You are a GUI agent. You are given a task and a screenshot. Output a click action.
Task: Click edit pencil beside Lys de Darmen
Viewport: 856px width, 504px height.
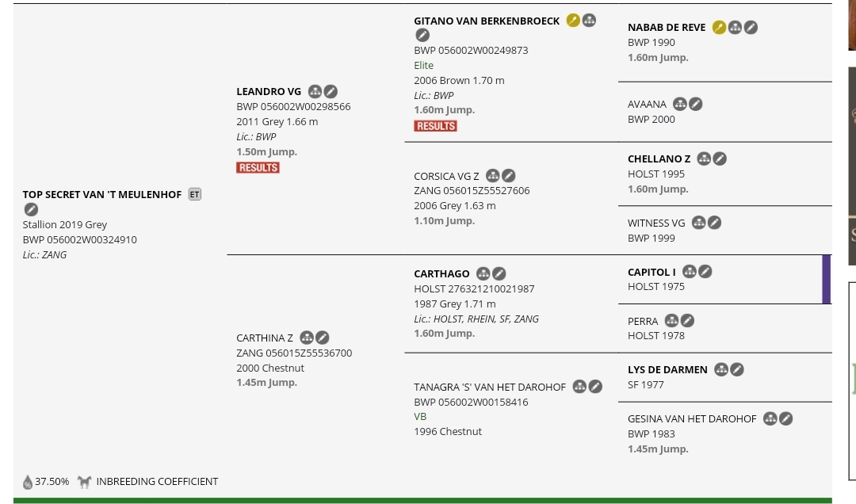click(737, 369)
